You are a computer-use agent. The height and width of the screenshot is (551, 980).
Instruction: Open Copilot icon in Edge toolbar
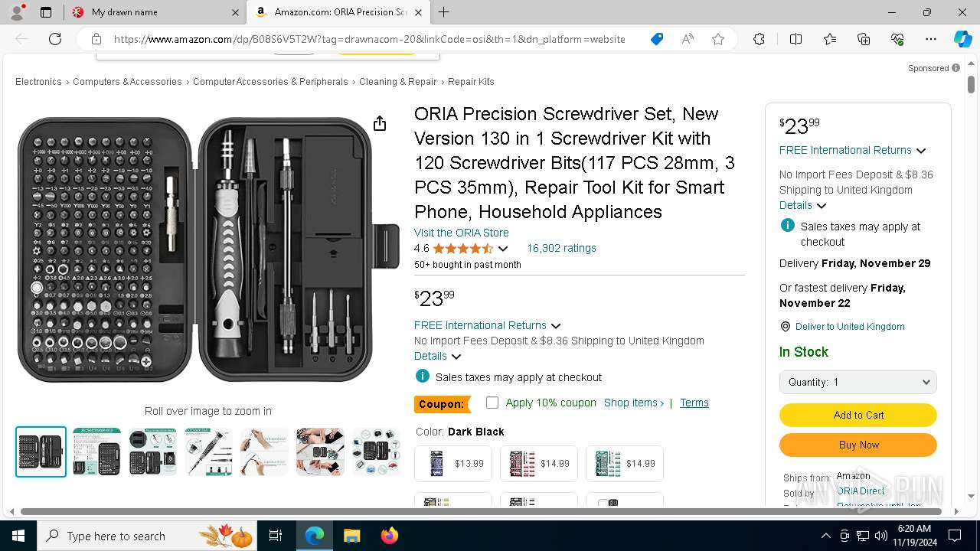click(962, 39)
